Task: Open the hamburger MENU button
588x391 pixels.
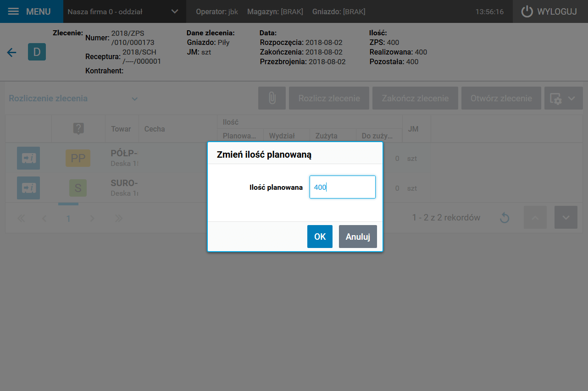Action: tap(31, 11)
